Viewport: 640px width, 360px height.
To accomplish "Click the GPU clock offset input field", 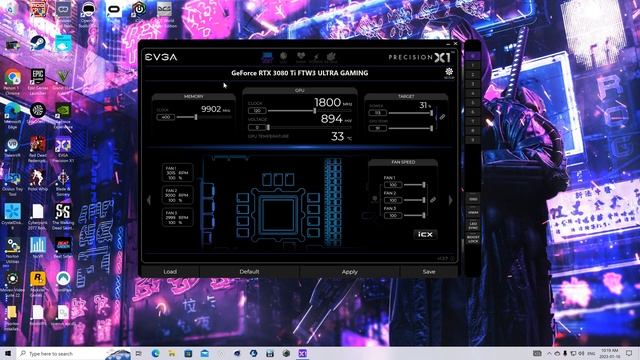I will point(257,111).
